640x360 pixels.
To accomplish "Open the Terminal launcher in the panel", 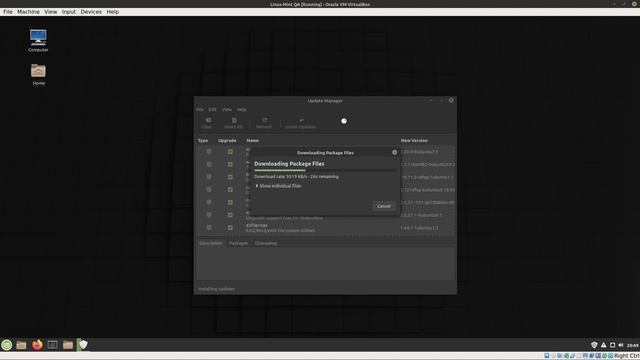I will (x=52, y=345).
